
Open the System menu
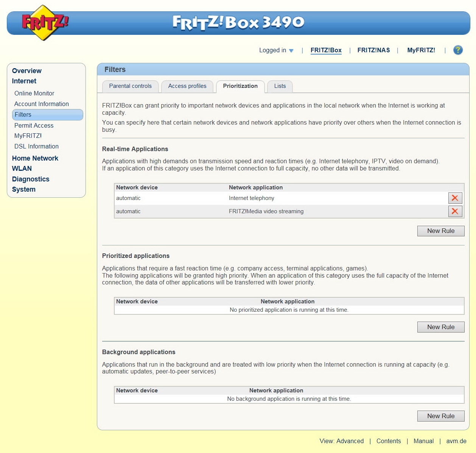pos(24,189)
